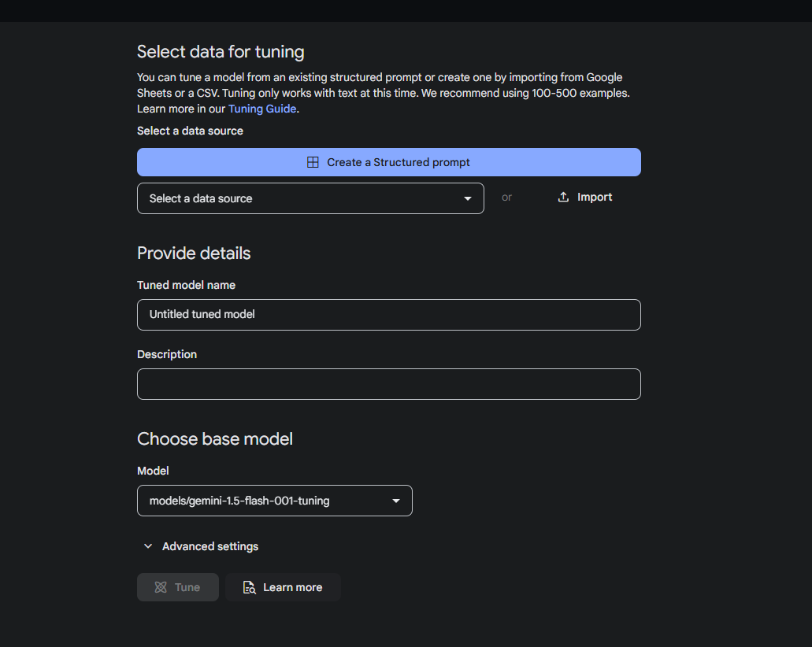
Task: Expand the Advanced settings label
Action: coord(210,546)
